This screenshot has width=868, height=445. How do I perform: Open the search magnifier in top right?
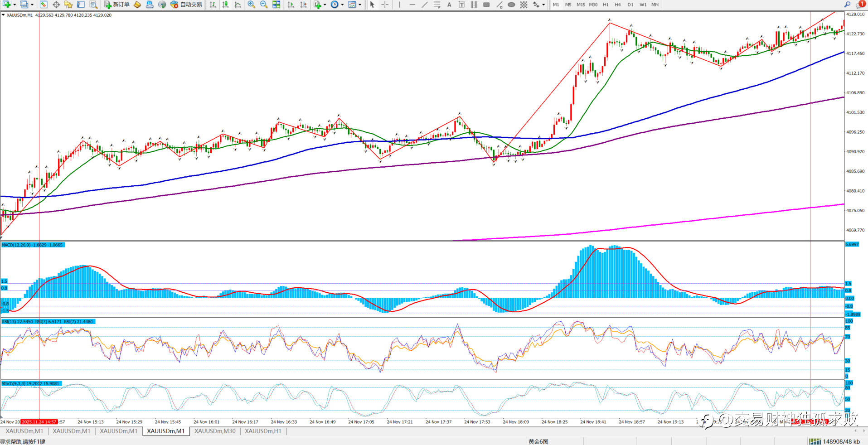[x=847, y=5]
